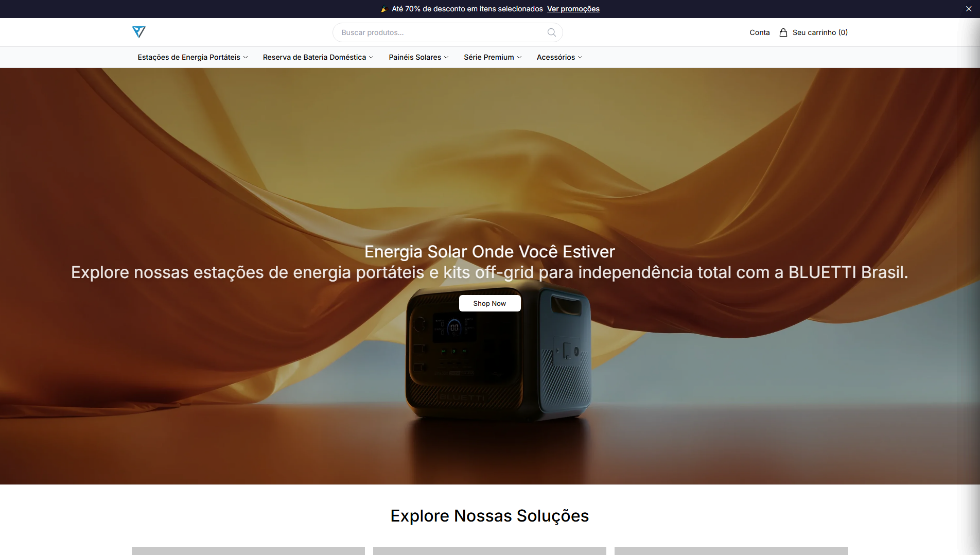The image size is (980, 555).
Task: Click the Até 70% de desconto banner text
Action: (x=467, y=9)
